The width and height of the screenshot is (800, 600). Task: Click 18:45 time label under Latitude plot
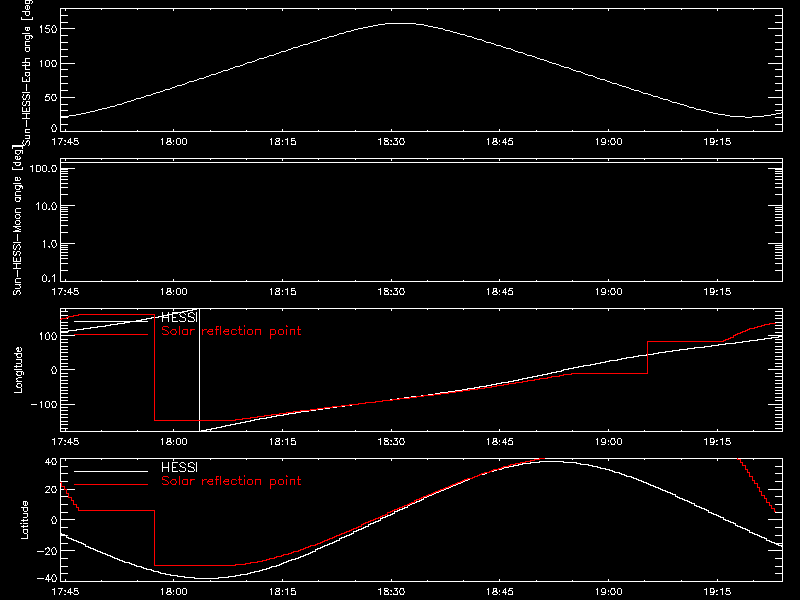coord(499,592)
